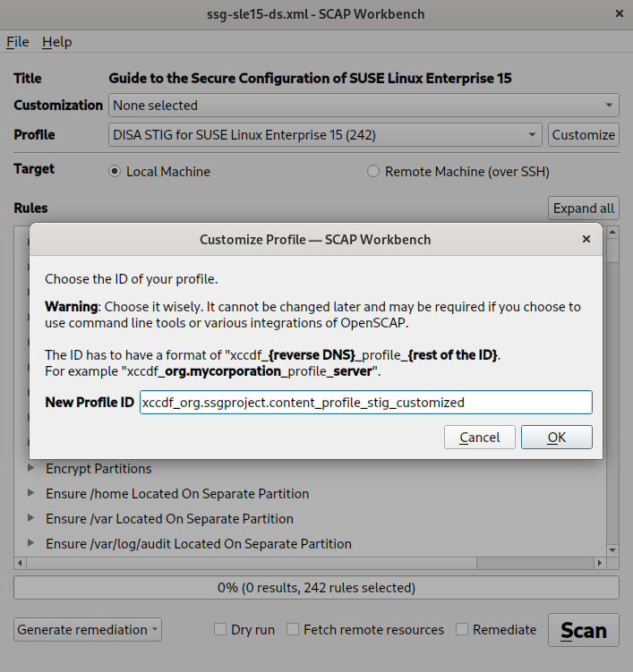The image size is (633, 672).
Task: Open the Help menu
Action: pos(57,41)
